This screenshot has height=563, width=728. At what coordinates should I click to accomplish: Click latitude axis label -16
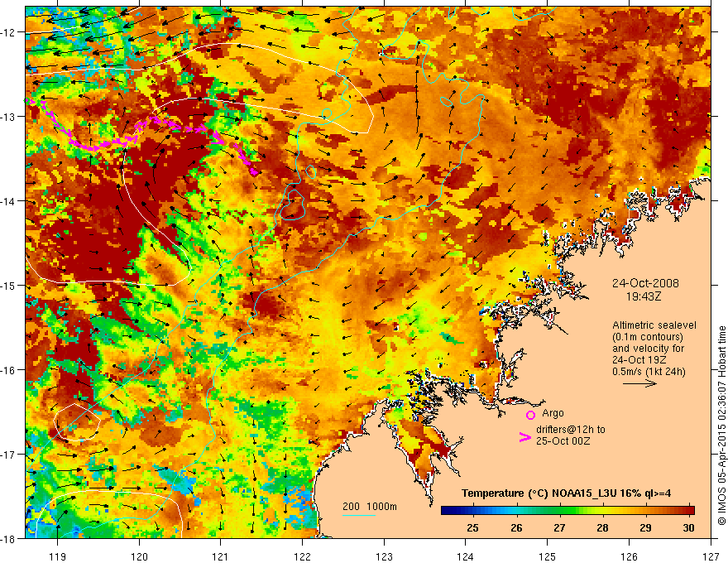coord(8,370)
